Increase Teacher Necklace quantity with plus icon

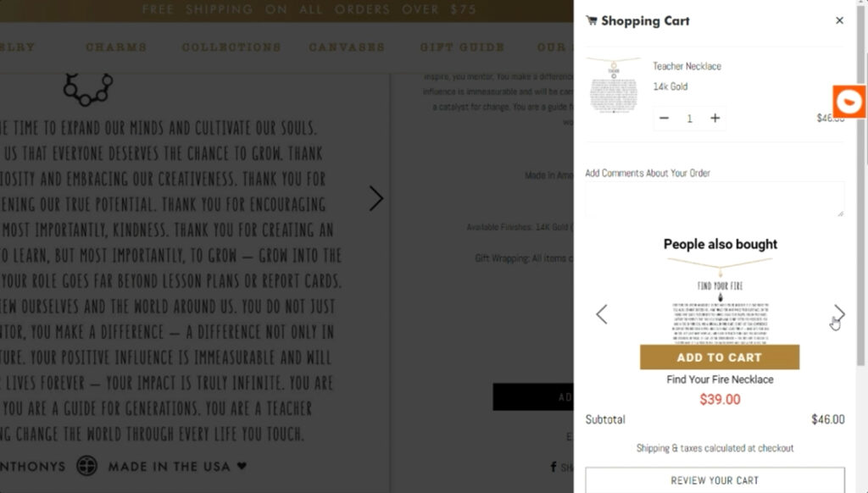tap(715, 118)
